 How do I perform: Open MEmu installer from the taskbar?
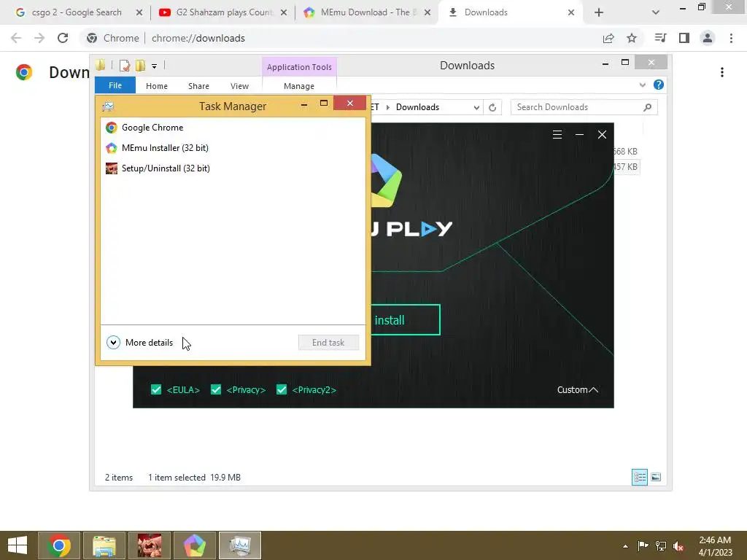click(x=195, y=545)
